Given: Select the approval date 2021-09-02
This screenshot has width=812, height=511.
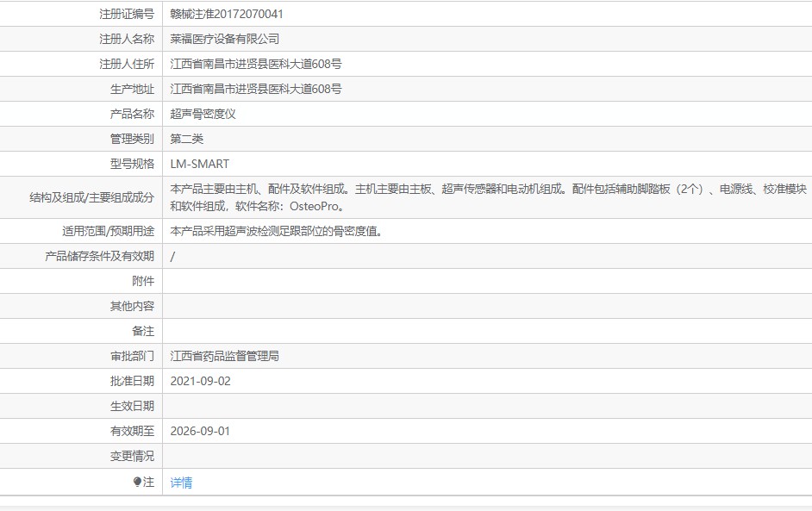Looking at the screenshot, I should click(201, 381).
